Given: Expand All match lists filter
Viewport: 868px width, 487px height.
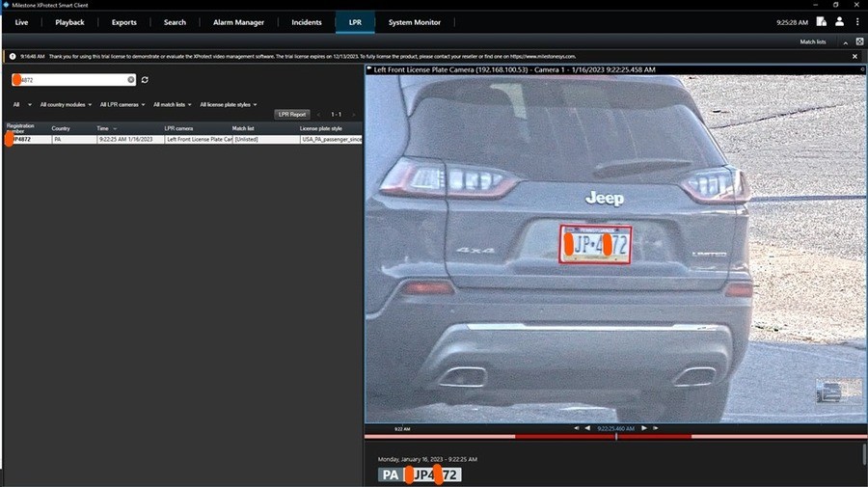Looking at the screenshot, I should [x=173, y=104].
